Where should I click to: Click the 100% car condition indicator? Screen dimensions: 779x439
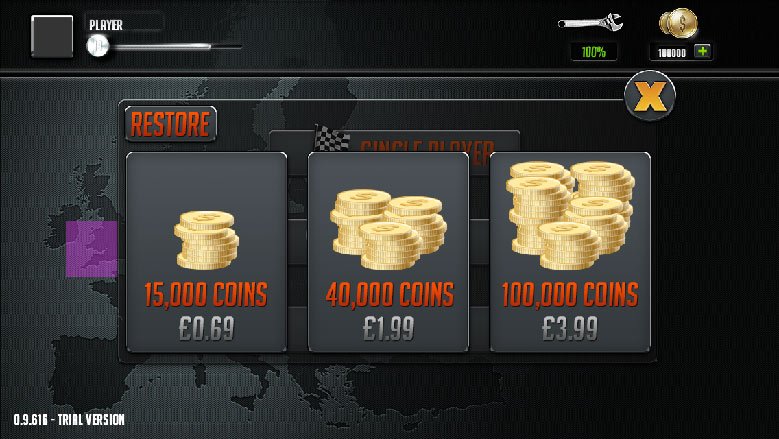[594, 52]
